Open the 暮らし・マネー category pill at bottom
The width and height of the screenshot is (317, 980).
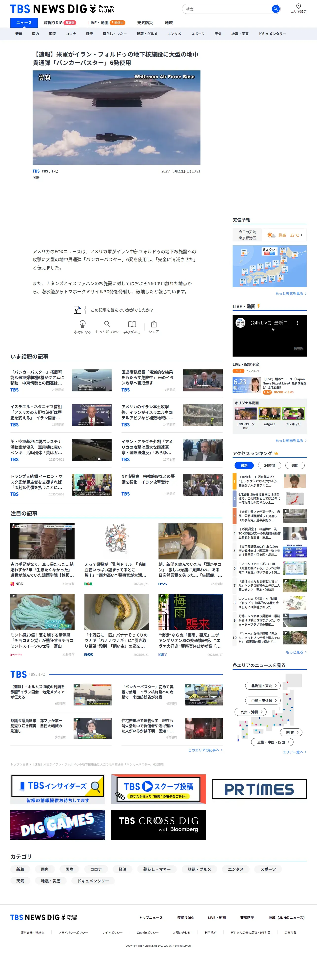point(157,869)
